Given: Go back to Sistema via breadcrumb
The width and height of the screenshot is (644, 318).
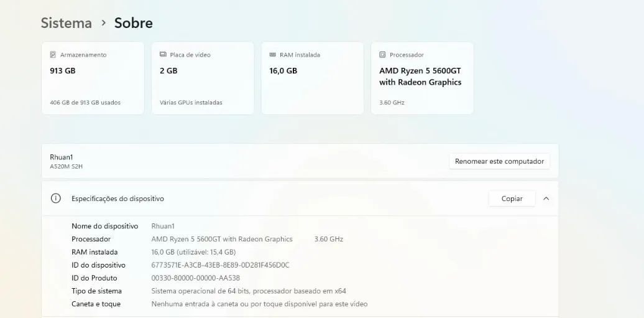Looking at the screenshot, I should tap(66, 23).
